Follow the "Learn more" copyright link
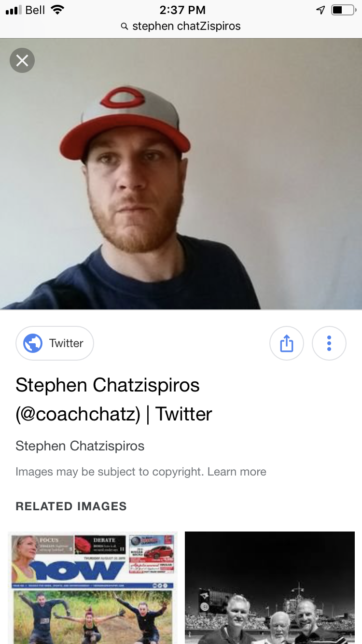 point(237,472)
